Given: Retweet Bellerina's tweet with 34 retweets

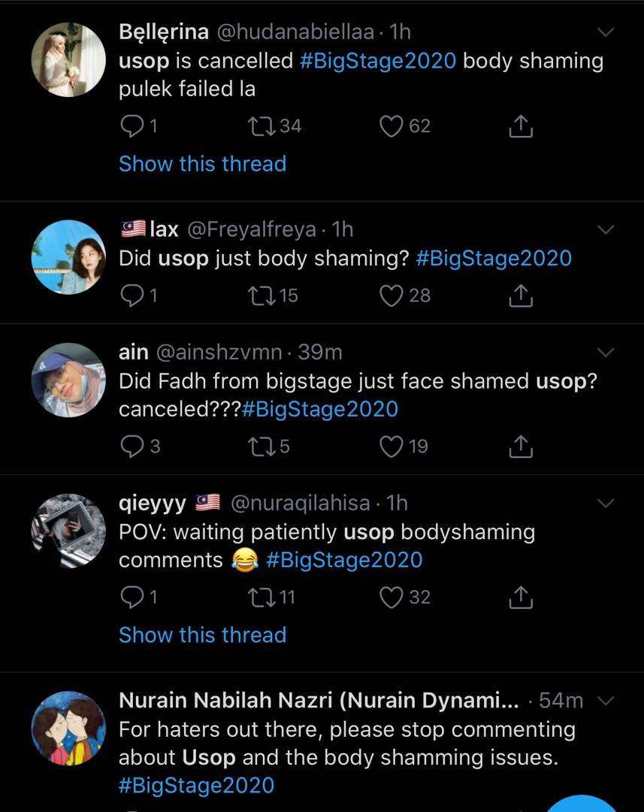Looking at the screenshot, I should click(262, 126).
